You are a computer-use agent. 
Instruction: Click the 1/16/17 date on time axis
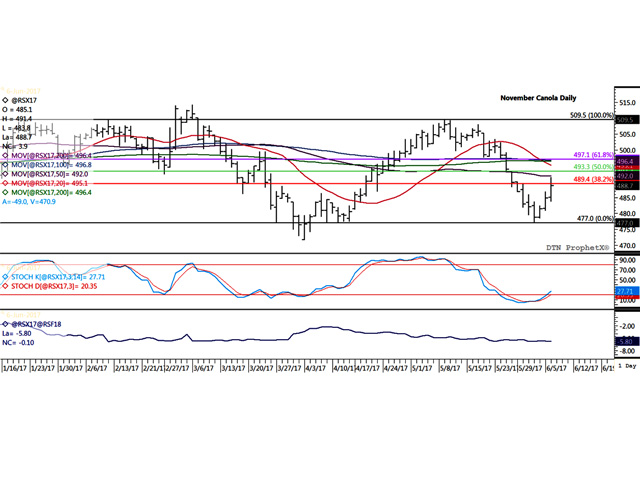pos(16,368)
